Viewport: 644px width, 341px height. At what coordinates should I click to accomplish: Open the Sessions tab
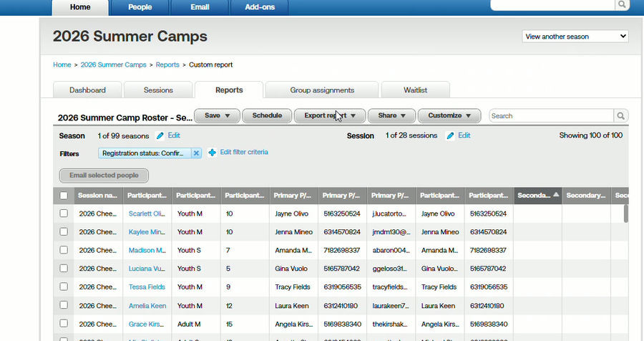(x=158, y=90)
